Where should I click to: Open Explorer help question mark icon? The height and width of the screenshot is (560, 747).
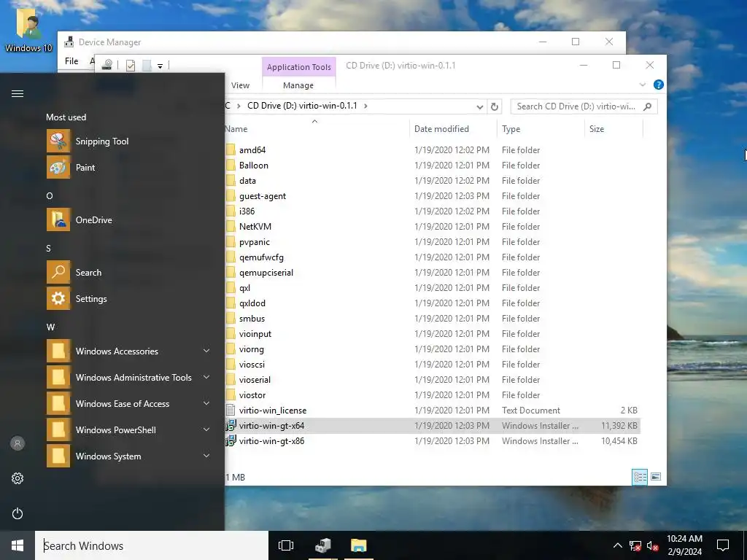(x=659, y=85)
